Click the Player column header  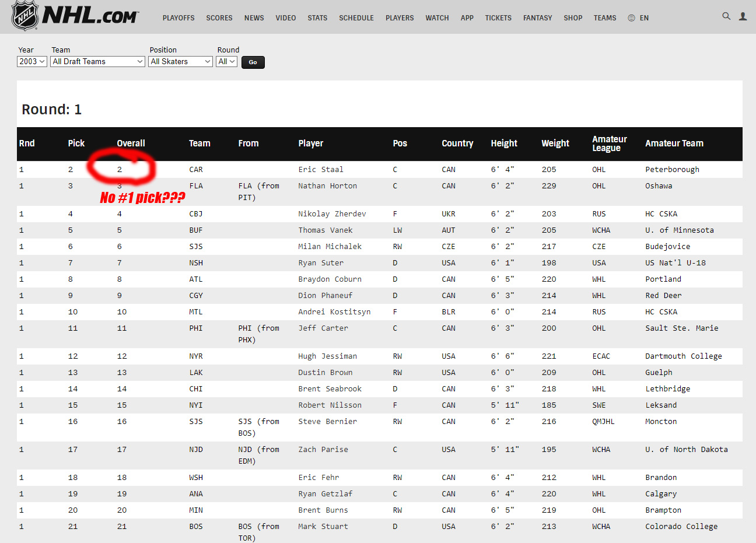[x=310, y=143]
